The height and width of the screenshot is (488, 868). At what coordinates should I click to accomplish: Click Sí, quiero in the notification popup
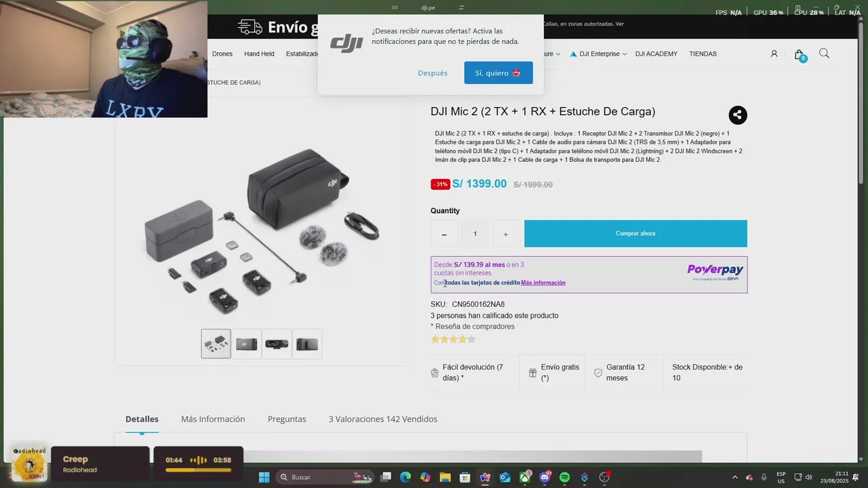pyautogui.click(x=498, y=73)
